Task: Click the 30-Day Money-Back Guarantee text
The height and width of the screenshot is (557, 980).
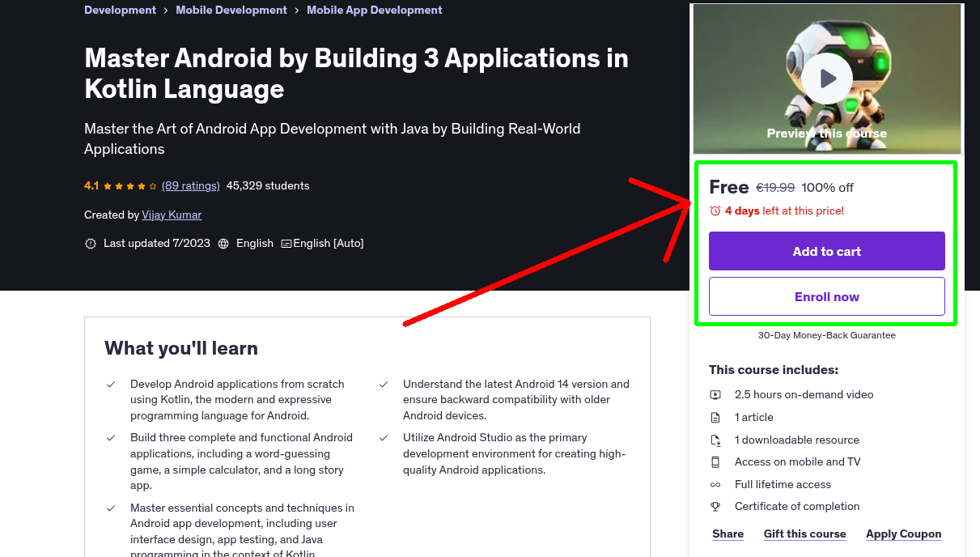Action: coord(827,335)
